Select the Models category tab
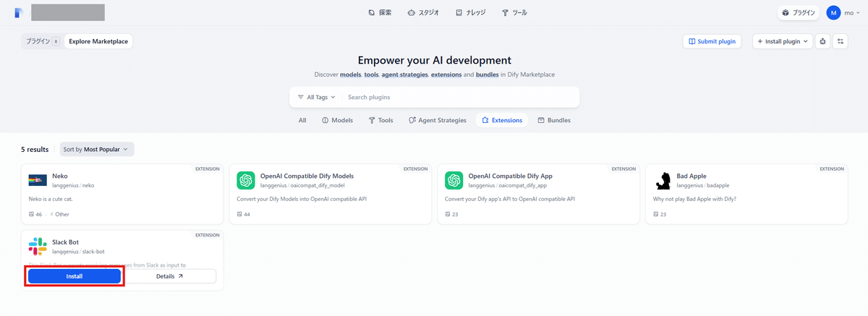Viewport: 868px width, 316px height. pyautogui.click(x=337, y=120)
